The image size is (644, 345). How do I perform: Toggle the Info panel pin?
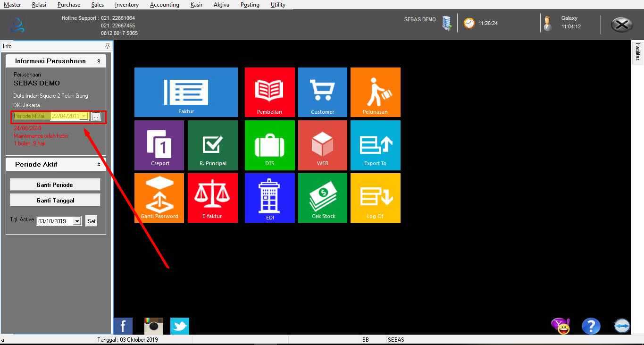pos(108,46)
